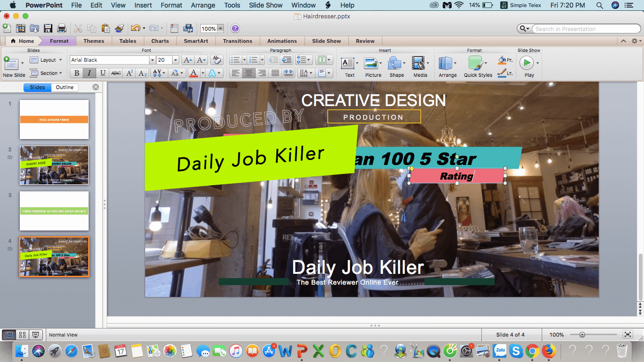Open the Layout dropdown
644x362 pixels.
[x=46, y=60]
